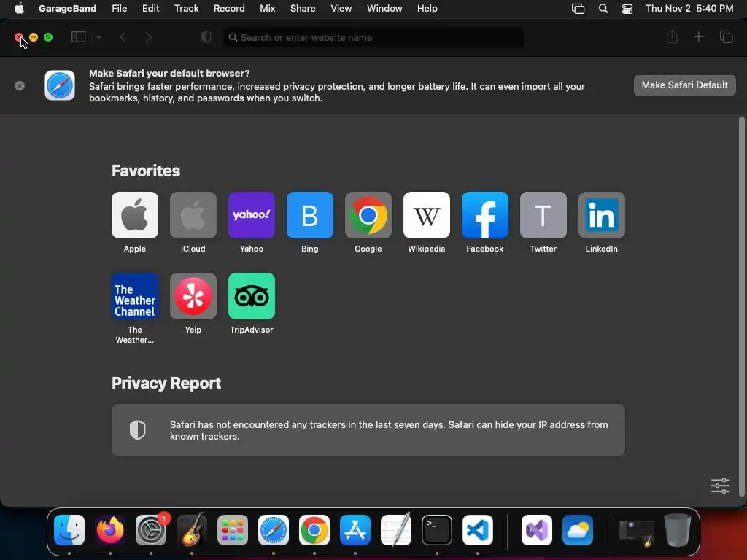Launch Chrome from the Dock
The height and width of the screenshot is (560, 747).
(314, 530)
